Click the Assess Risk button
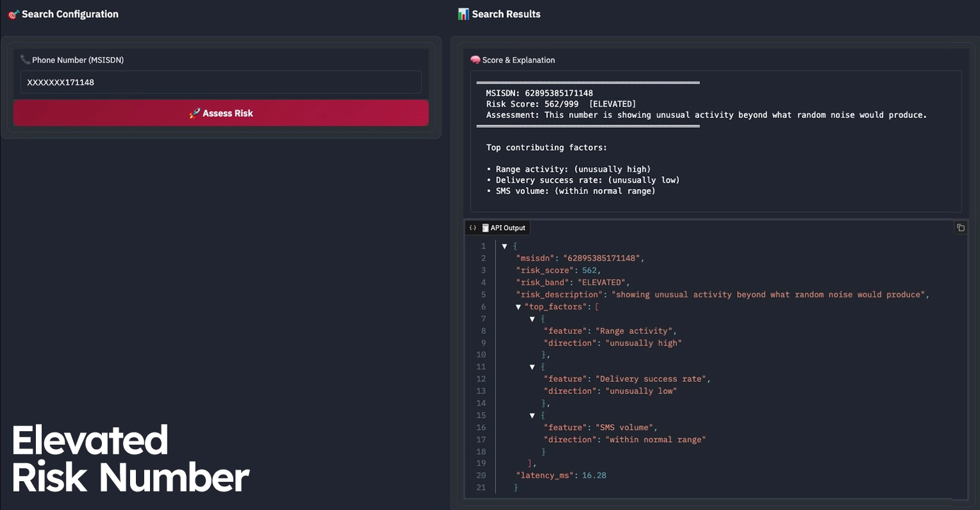The width and height of the screenshot is (980, 510). (x=221, y=113)
